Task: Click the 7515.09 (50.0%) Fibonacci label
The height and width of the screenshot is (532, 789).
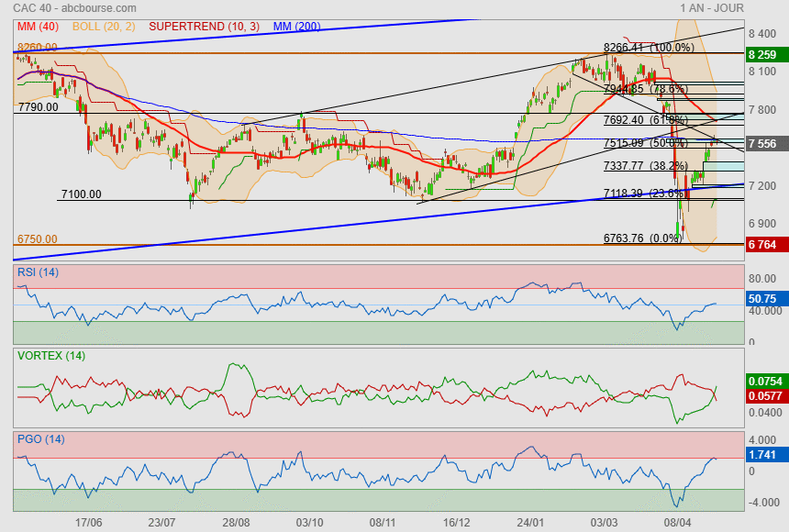Action: tap(646, 143)
